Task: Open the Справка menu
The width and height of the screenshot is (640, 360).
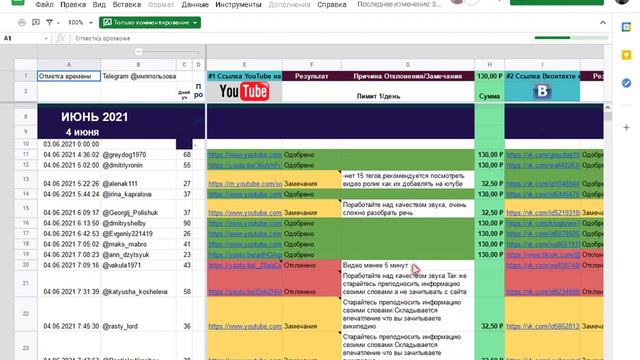Action: coord(332,4)
